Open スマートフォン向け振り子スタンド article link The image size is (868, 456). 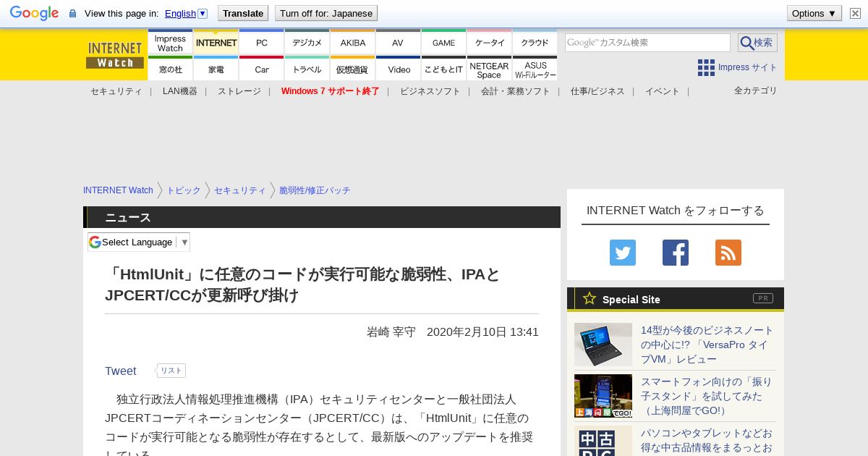tap(707, 396)
